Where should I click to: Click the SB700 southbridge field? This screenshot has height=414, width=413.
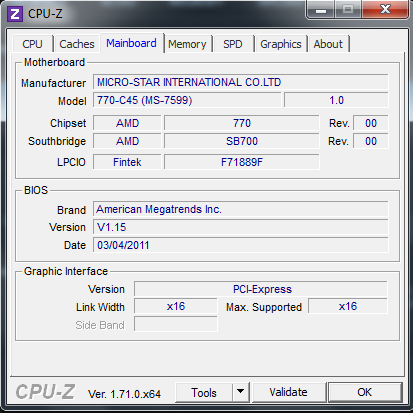242,141
